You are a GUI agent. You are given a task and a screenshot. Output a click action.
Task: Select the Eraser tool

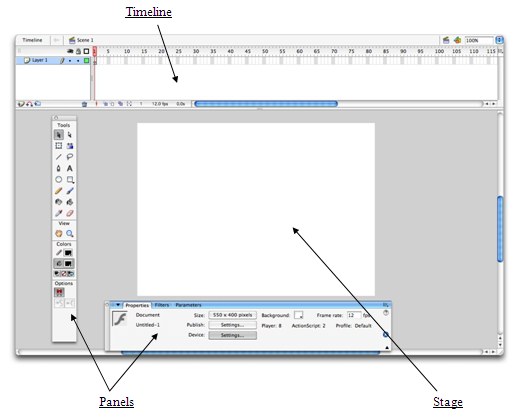[x=70, y=213]
